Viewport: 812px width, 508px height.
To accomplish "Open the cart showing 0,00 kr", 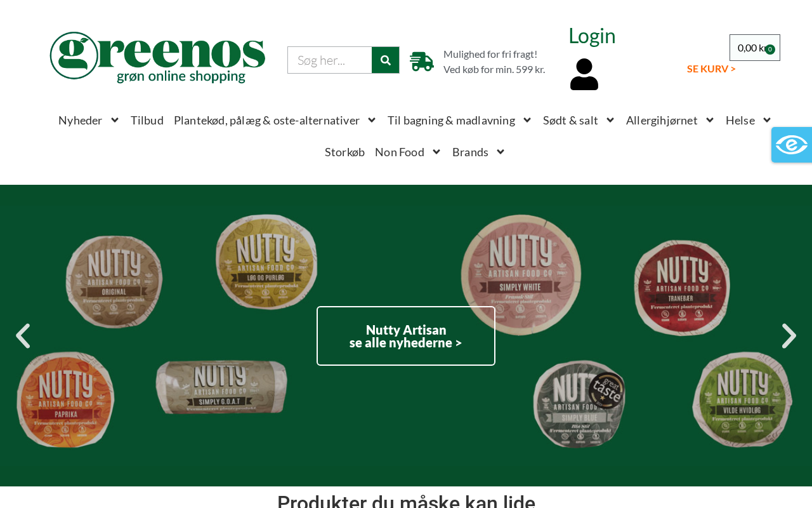I will coord(754,48).
